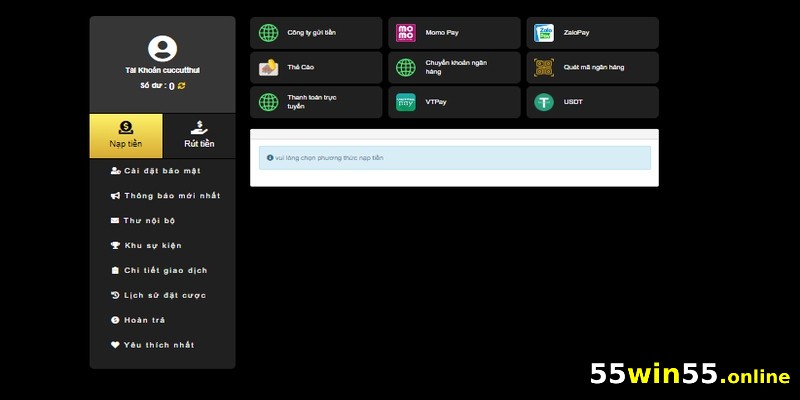Screen dimensions: 800x400
Task: Click the user profile avatar icon
Action: [162, 48]
